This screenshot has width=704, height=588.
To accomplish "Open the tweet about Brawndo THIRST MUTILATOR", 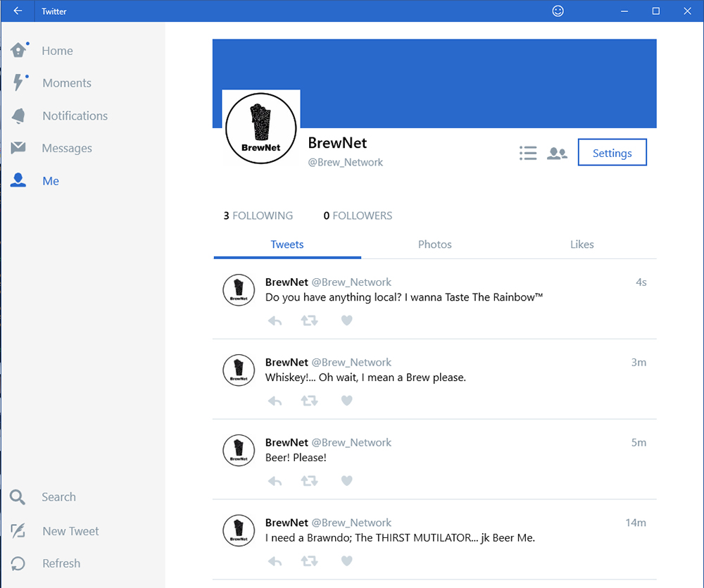I will [400, 538].
